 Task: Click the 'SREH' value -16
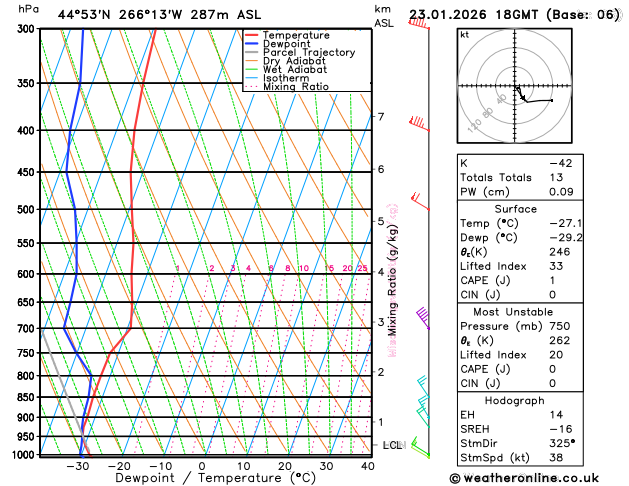coord(561,429)
